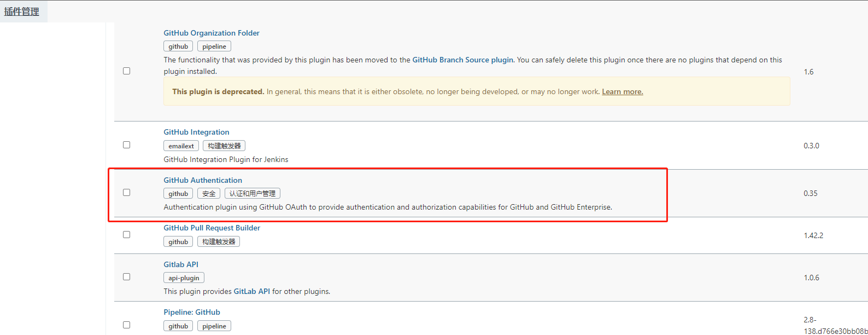Enable the GitHub Pull Request Builder checkbox
Screen dimensions: 868x335
tap(126, 235)
